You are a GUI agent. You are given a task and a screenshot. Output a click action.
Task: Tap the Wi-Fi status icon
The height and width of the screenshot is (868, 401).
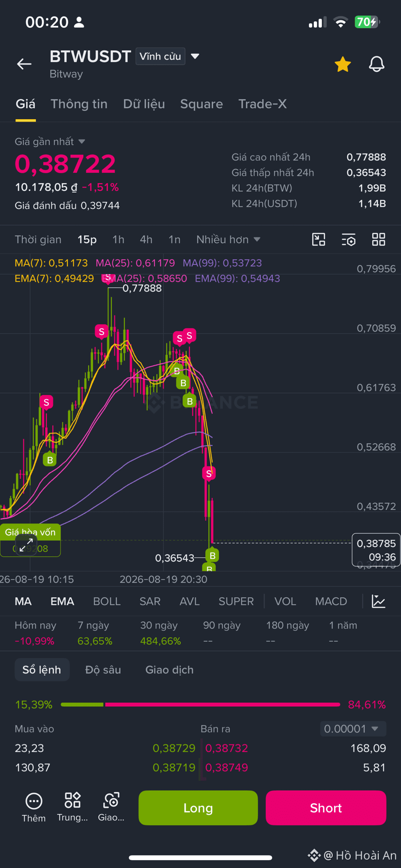point(341,22)
